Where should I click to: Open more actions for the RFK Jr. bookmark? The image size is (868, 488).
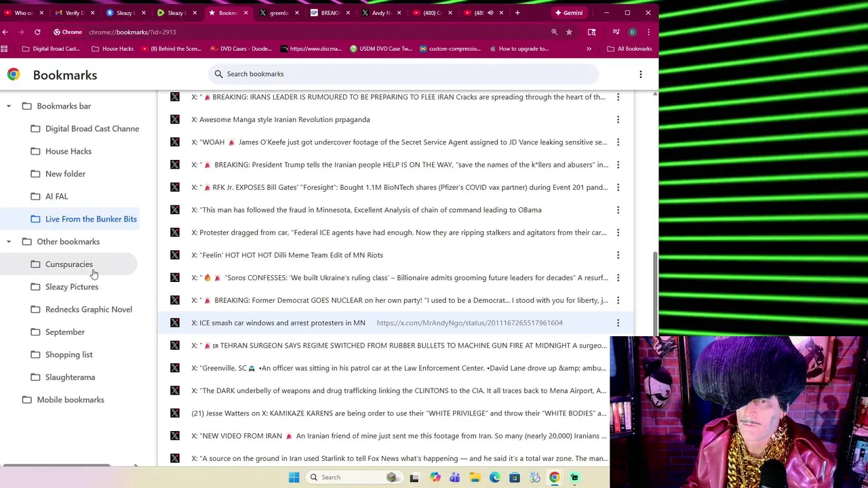coord(618,187)
